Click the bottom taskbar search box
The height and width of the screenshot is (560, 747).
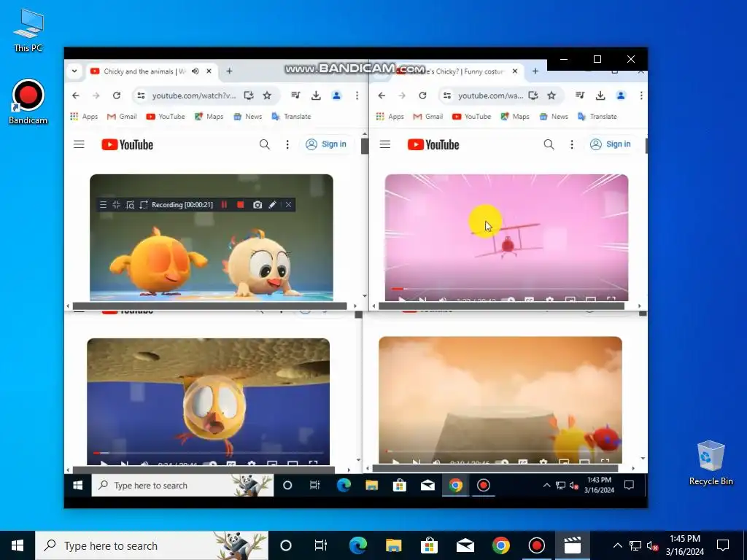pyautogui.click(x=152, y=545)
